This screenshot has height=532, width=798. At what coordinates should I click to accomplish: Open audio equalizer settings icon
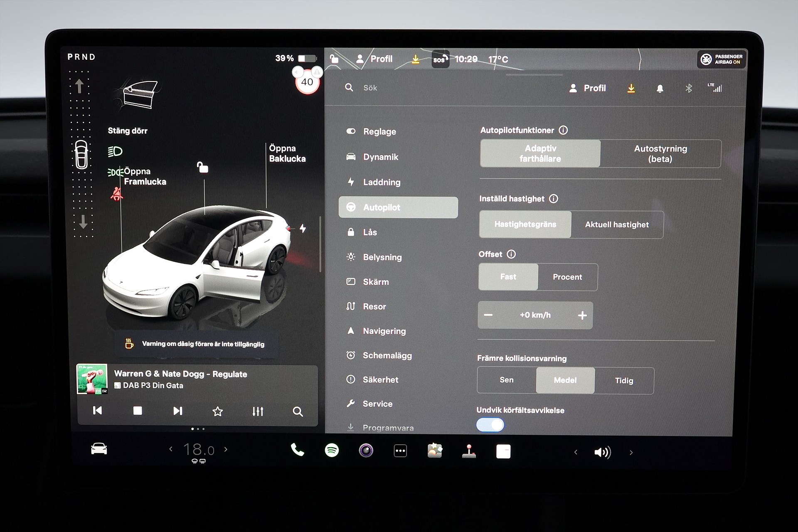[258, 411]
